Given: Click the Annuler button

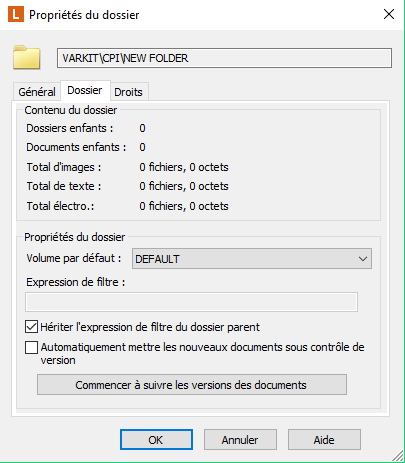Looking at the screenshot, I should tap(240, 440).
